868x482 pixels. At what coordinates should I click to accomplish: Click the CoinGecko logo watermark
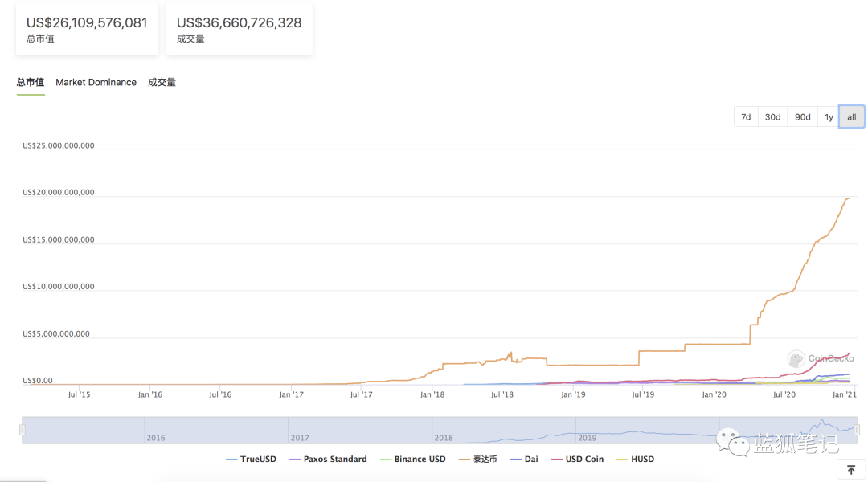pyautogui.click(x=821, y=359)
